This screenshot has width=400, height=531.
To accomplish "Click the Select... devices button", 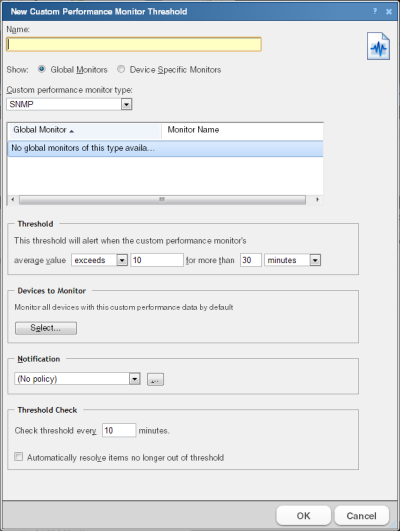I will (x=46, y=328).
